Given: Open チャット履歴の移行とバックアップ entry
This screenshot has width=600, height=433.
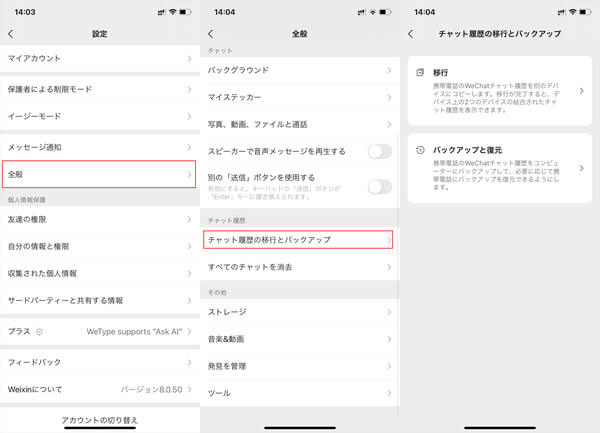Looking at the screenshot, I should [298, 240].
